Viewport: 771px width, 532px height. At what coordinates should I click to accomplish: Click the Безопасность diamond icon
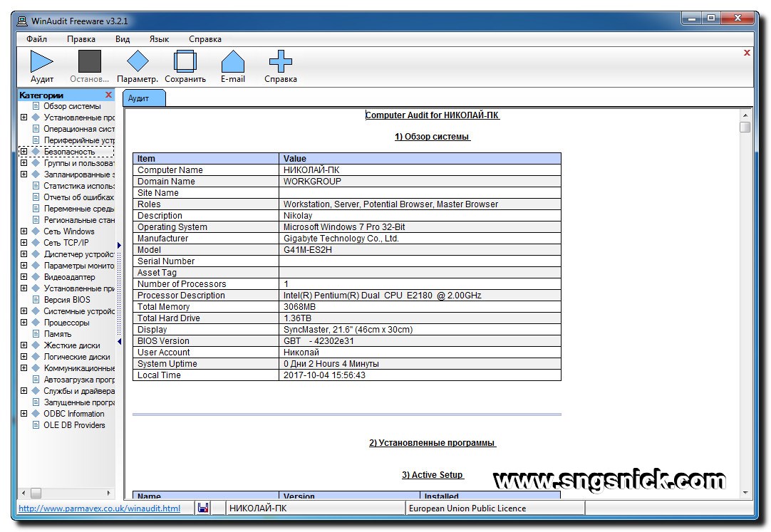(36, 152)
